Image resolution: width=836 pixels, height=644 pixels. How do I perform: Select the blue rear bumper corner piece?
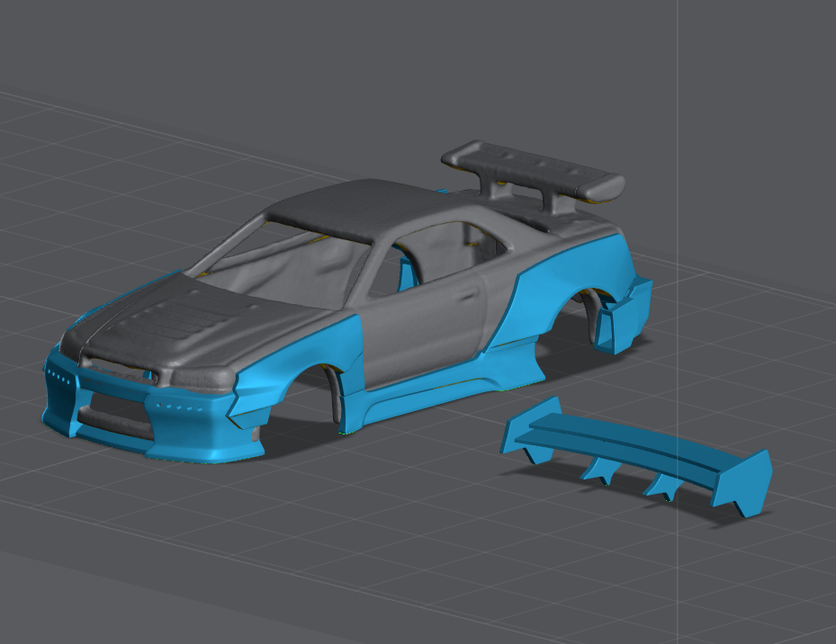pyautogui.click(x=625, y=315)
